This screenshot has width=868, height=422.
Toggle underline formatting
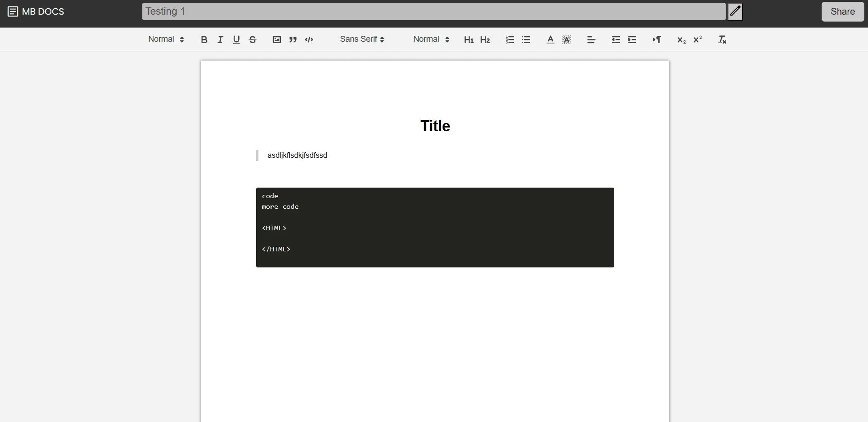(236, 39)
